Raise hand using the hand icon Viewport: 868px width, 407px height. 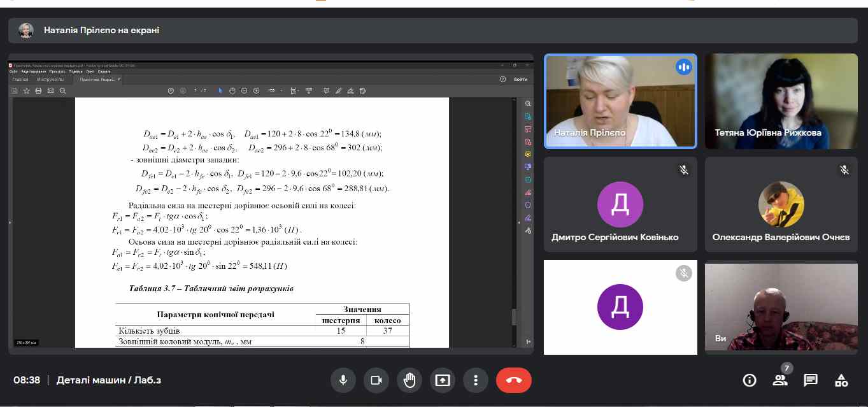(409, 380)
